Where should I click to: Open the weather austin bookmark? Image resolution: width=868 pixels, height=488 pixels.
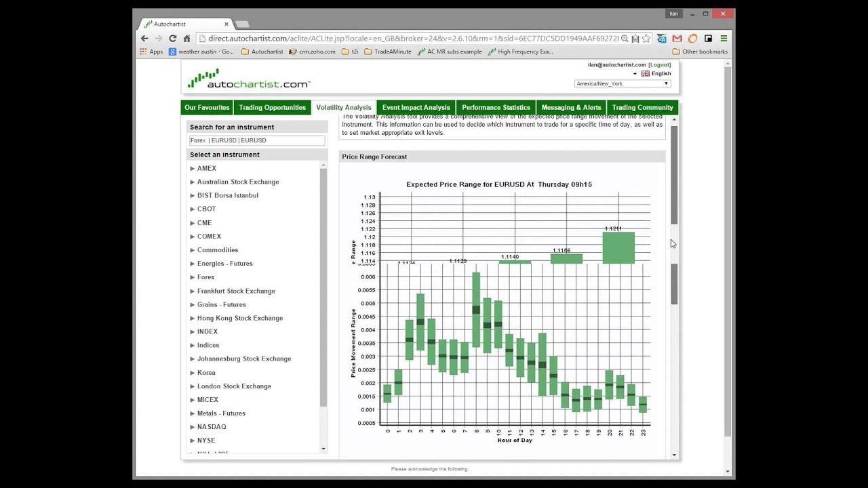201,52
